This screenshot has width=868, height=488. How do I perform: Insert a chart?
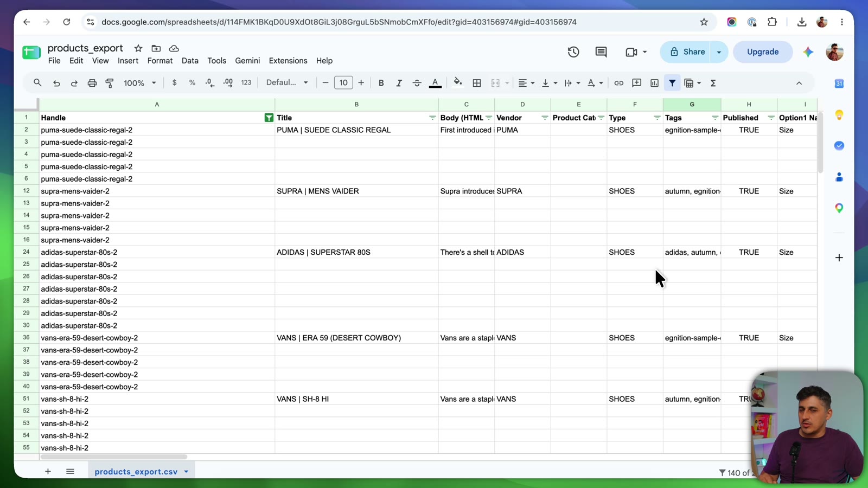click(x=655, y=83)
